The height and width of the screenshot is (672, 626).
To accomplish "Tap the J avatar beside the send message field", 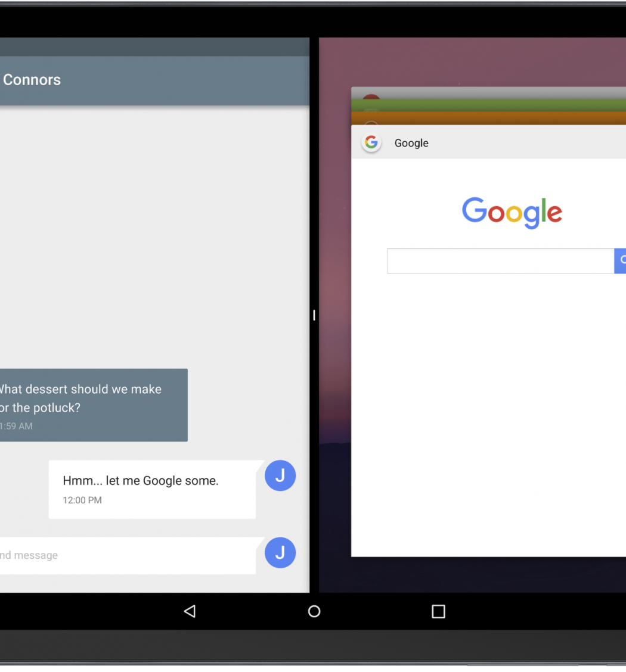I will tap(280, 553).
